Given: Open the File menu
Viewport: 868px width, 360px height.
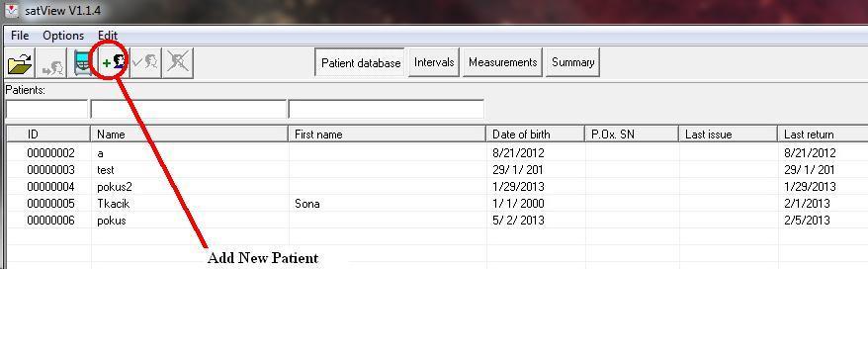Looking at the screenshot, I should [20, 36].
